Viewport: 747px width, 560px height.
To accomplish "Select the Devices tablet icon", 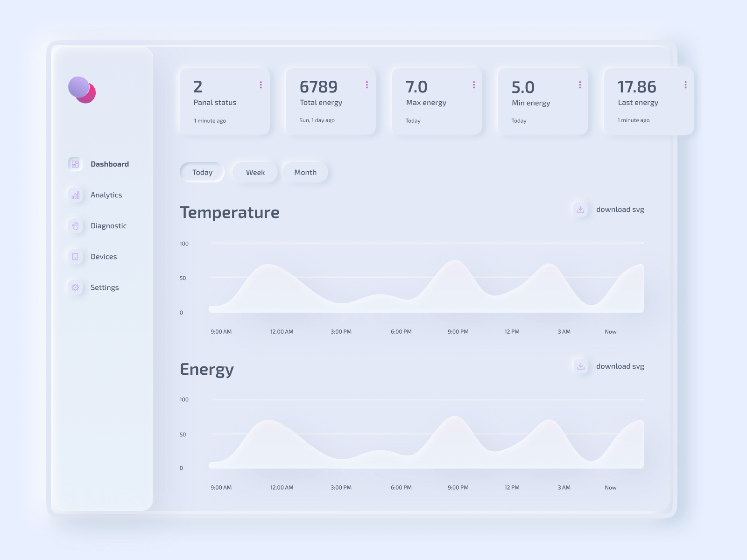I will coord(75,257).
